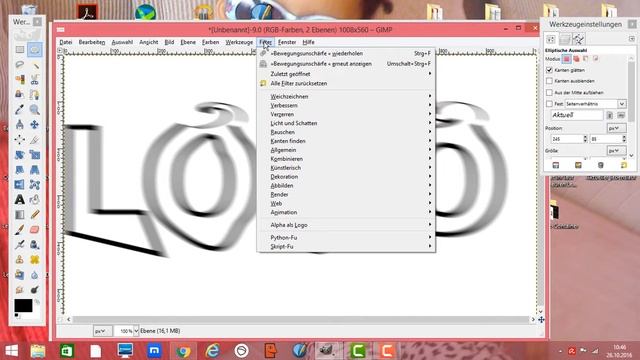Screen dimensions: 640x360
Task: Click the Position X value field
Action: tap(567, 139)
